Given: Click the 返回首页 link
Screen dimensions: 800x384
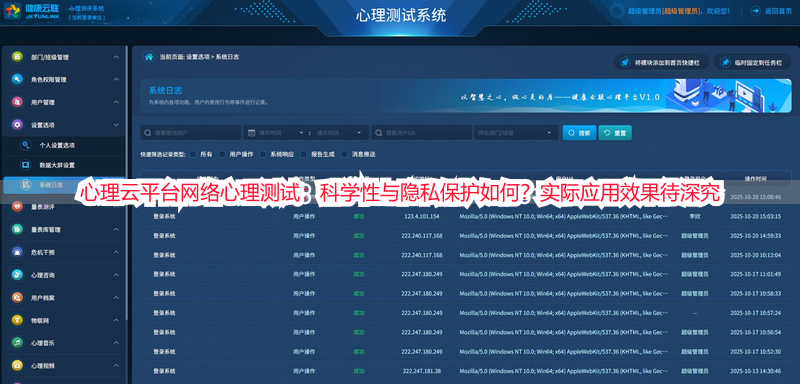Looking at the screenshot, I should [778, 11].
